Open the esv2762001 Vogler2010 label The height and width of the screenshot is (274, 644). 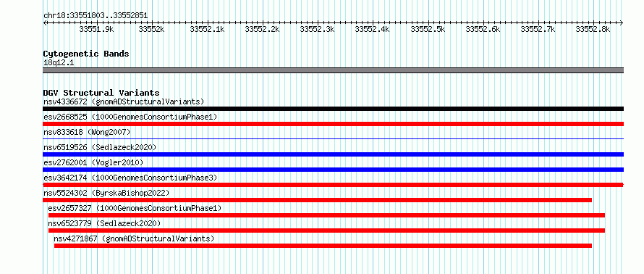[93, 162]
